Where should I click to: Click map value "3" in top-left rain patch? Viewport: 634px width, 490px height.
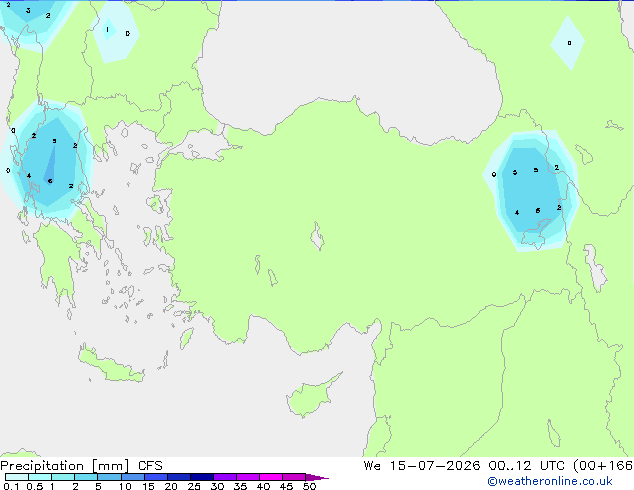pos(28,11)
